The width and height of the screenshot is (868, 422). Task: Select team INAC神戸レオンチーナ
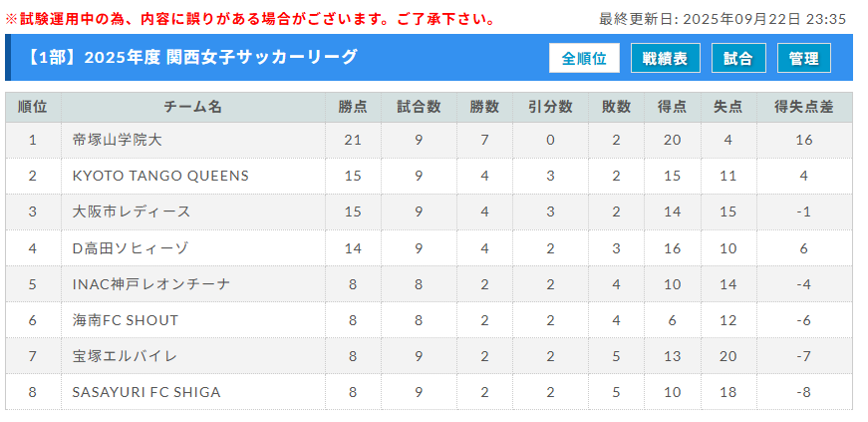pos(151,284)
